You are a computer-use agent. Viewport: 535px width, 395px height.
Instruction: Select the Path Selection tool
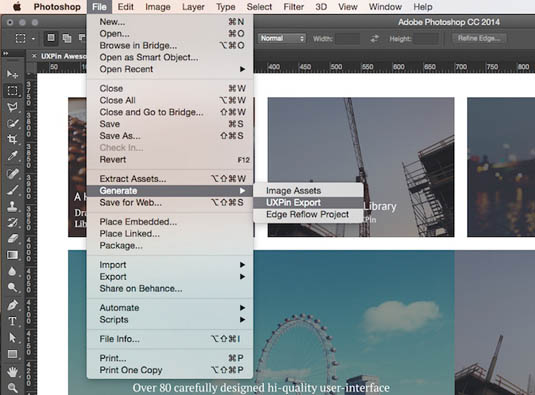coord(13,337)
